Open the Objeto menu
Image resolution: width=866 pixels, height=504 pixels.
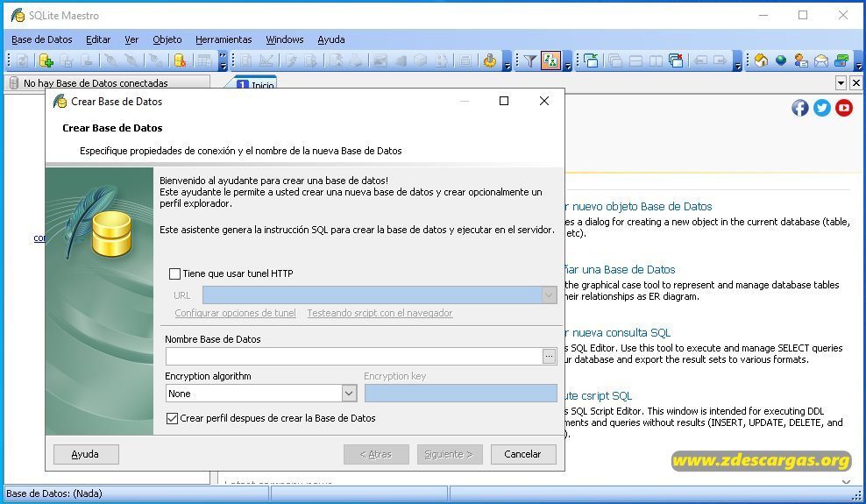tap(167, 39)
